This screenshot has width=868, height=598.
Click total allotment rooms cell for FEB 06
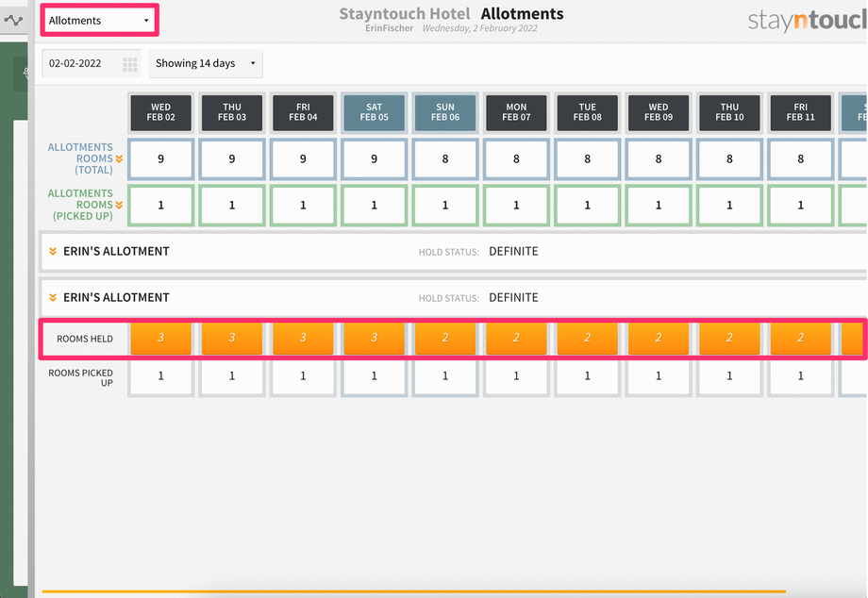pyautogui.click(x=445, y=159)
